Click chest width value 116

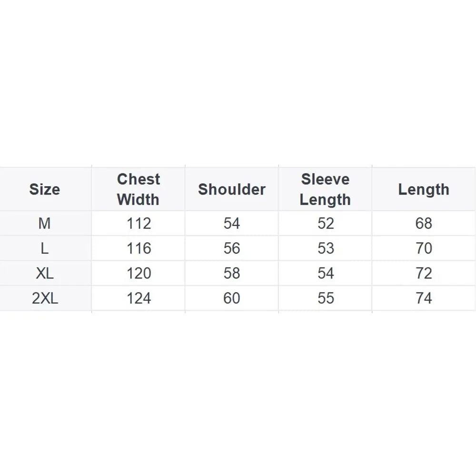tap(139, 248)
